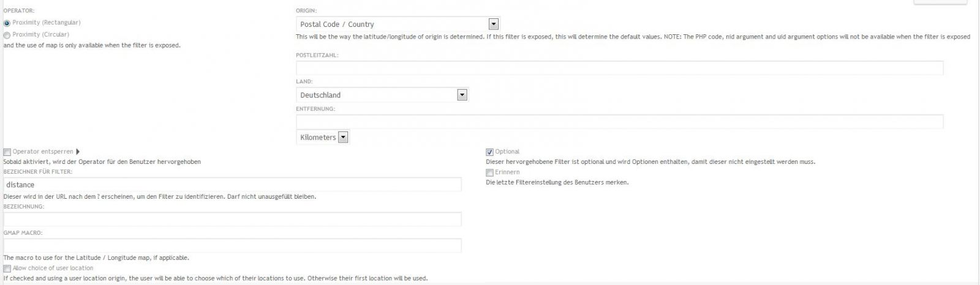Expand the Land dropdown showing Deutschland
The height and width of the screenshot is (285, 980).
coord(462,95)
